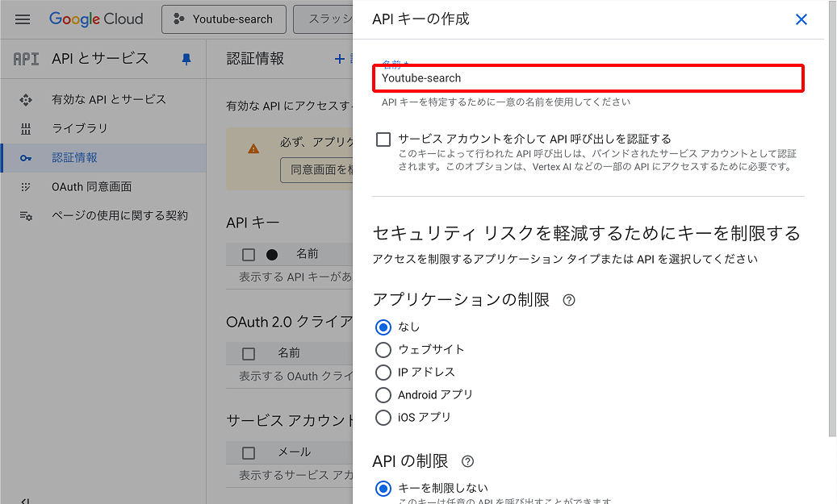The height and width of the screenshot is (504, 837).
Task: Open 認証情報 in sidebar
Action: (x=103, y=158)
